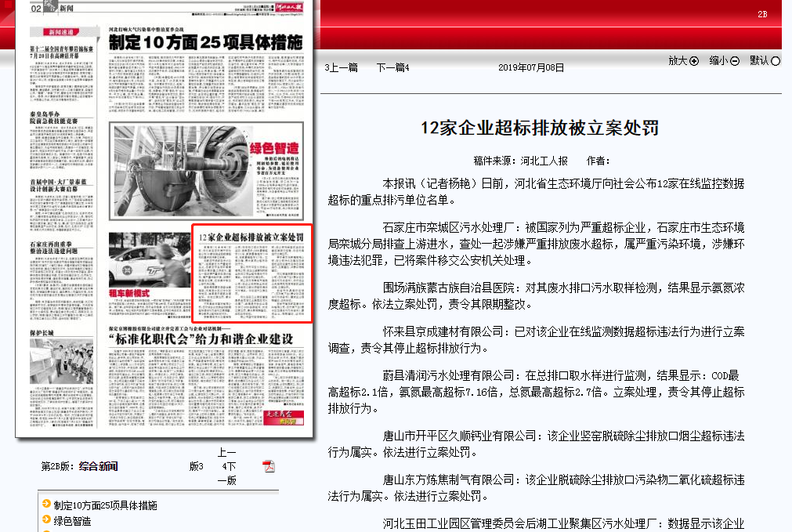Reset text size with 默认 circle icon
The width and height of the screenshot is (792, 532).
coord(776,61)
